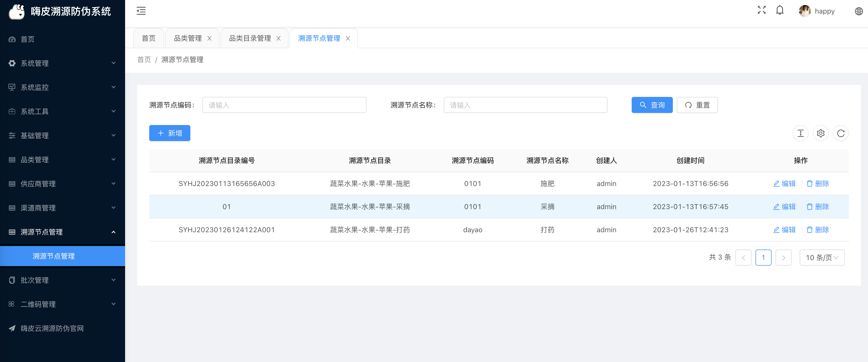868x362 pixels.
Task: Open the language globe icon
Action: click(858, 11)
